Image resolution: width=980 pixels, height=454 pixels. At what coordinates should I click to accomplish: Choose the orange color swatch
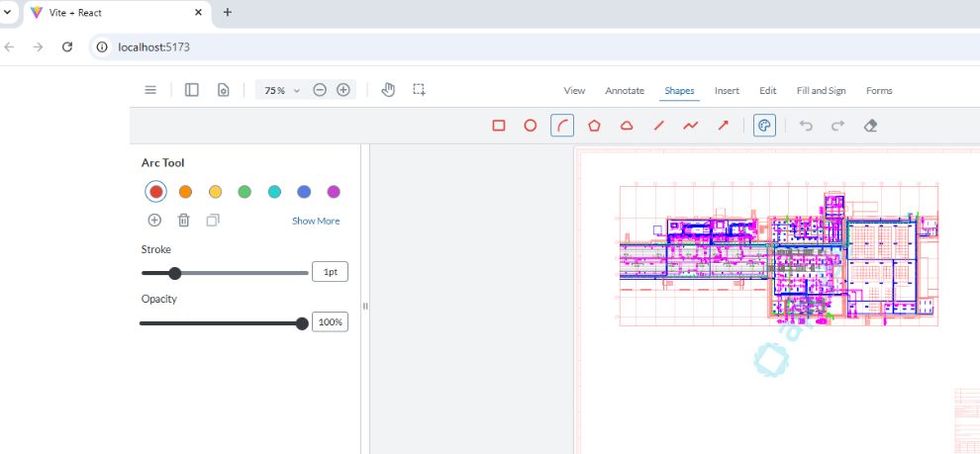186,192
